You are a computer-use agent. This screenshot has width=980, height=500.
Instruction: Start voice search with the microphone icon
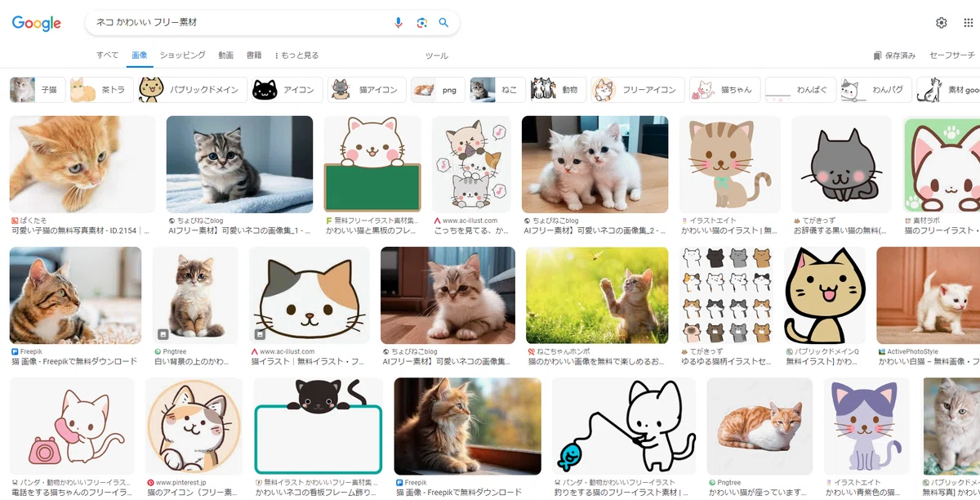tap(399, 23)
